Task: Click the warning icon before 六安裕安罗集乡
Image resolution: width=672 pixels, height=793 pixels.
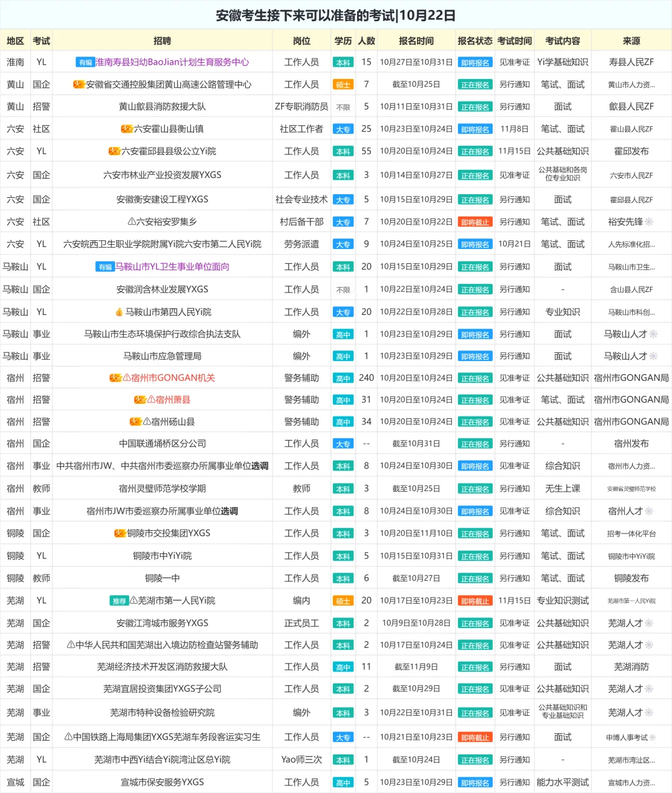Action: 132,221
